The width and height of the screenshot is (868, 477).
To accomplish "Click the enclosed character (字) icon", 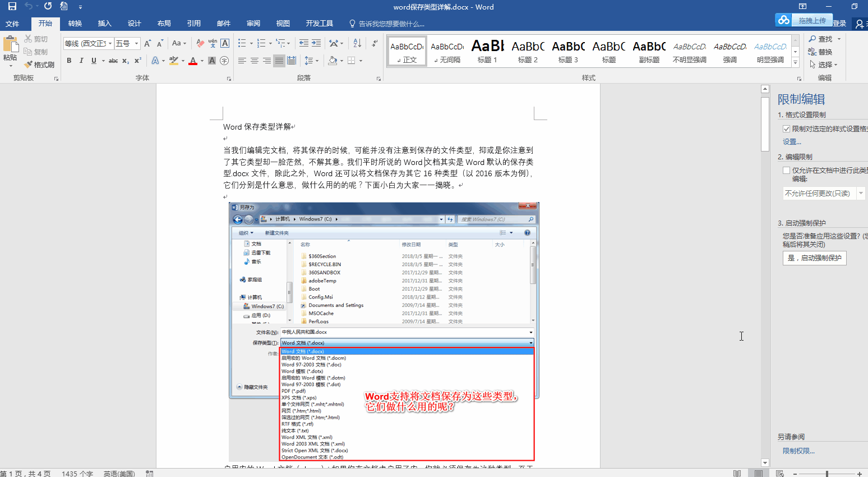I will click(x=224, y=61).
